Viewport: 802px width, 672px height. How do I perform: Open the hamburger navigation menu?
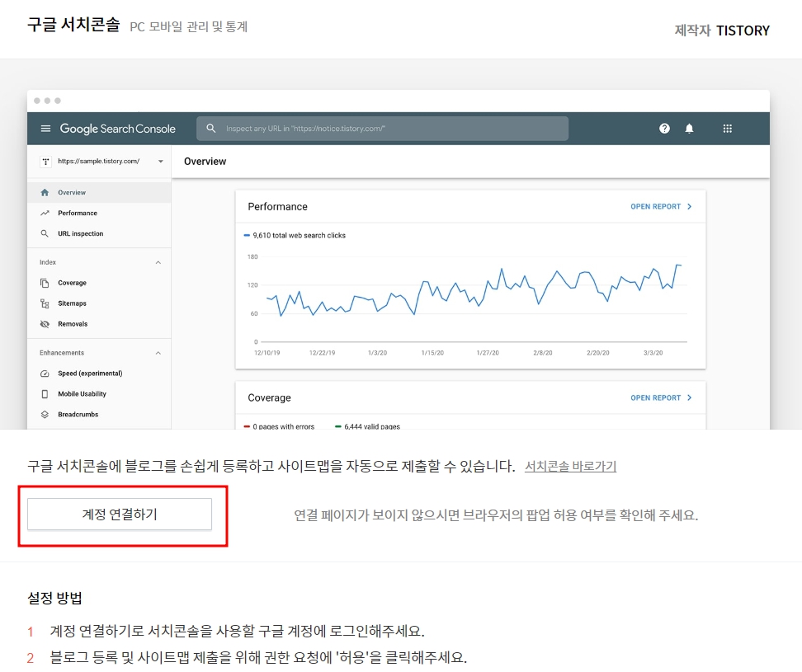coord(45,129)
